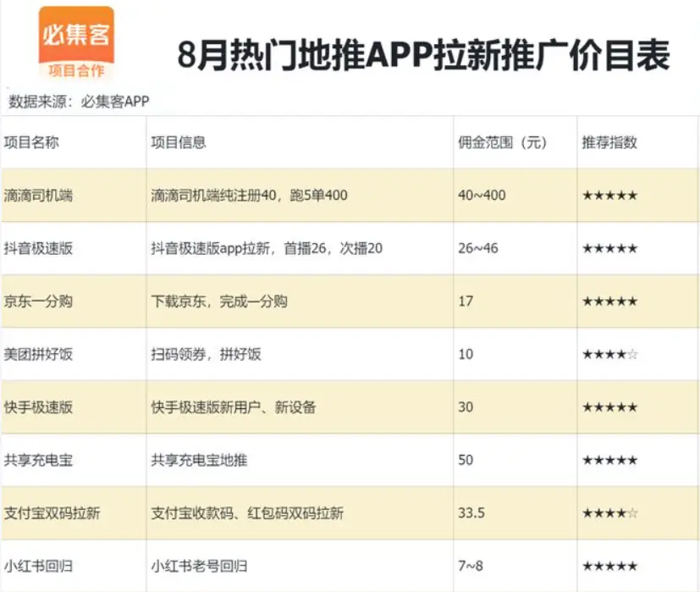The image size is (700, 592).
Task: Click the commission value 33.5
Action: click(471, 513)
